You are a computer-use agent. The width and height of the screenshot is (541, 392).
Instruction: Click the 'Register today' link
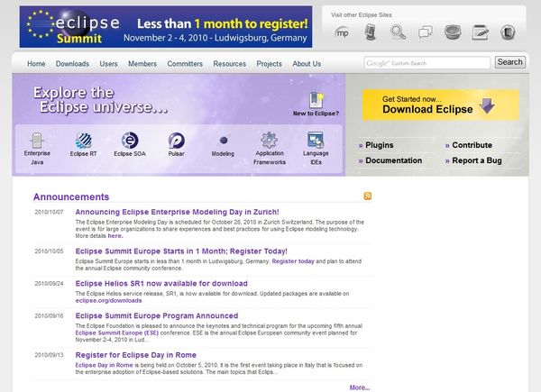pos(293,261)
